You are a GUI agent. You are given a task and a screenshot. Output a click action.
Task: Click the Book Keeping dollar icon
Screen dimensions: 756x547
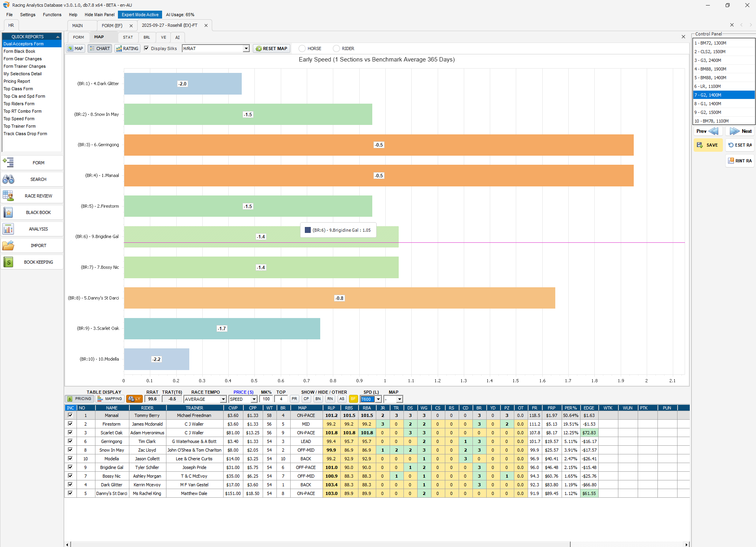(8, 262)
